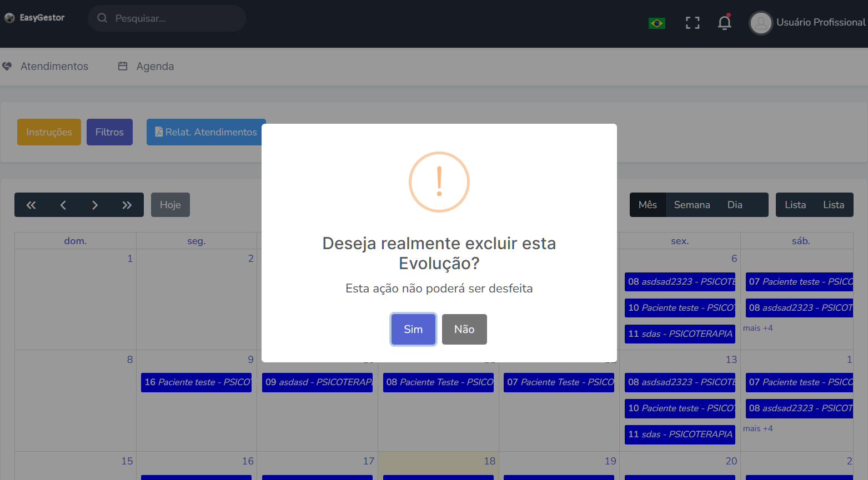Open the Filtros panel
Screen dimensions: 868x480
pyautogui.click(x=109, y=132)
